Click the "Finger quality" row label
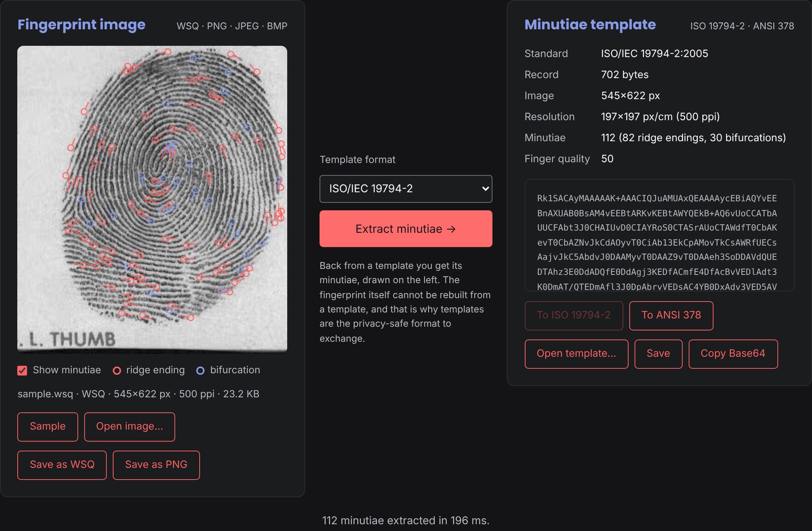812x531 pixels. pos(557,159)
